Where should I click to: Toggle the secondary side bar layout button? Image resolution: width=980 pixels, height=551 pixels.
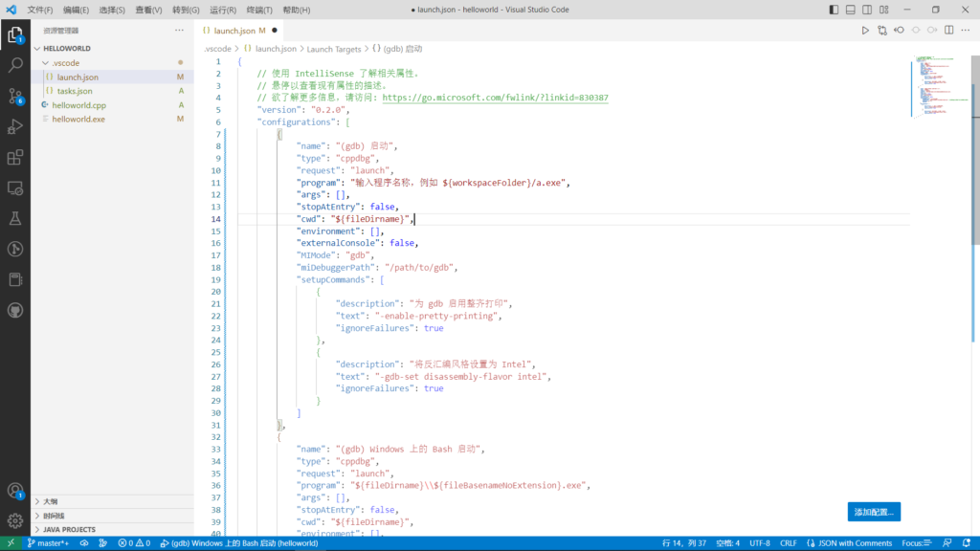click(x=867, y=10)
